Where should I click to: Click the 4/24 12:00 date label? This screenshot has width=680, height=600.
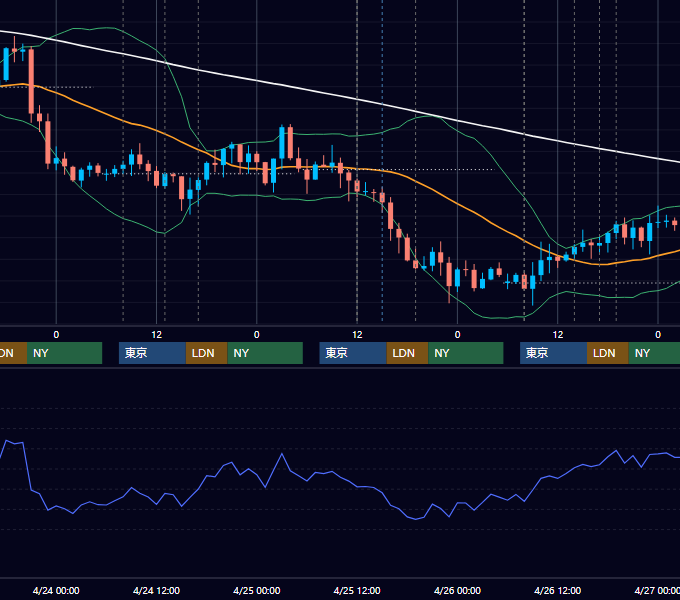[156, 590]
